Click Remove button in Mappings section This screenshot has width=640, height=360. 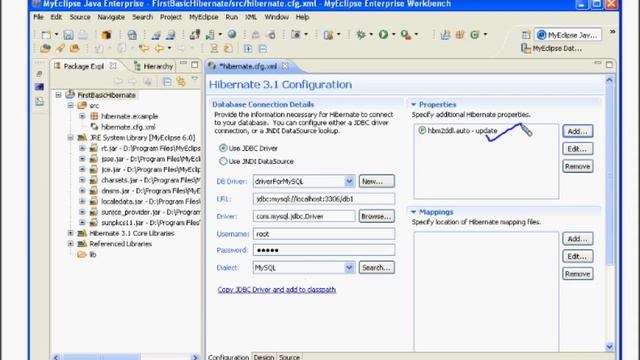click(578, 274)
